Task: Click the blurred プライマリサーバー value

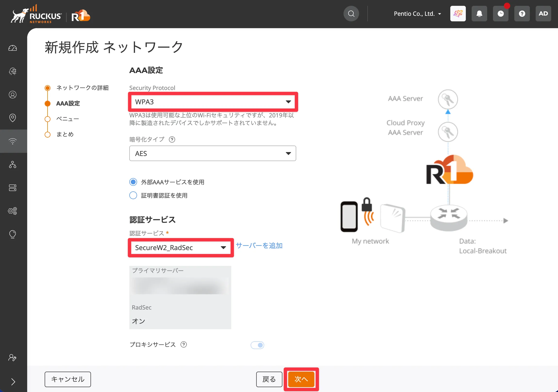Action: point(180,286)
